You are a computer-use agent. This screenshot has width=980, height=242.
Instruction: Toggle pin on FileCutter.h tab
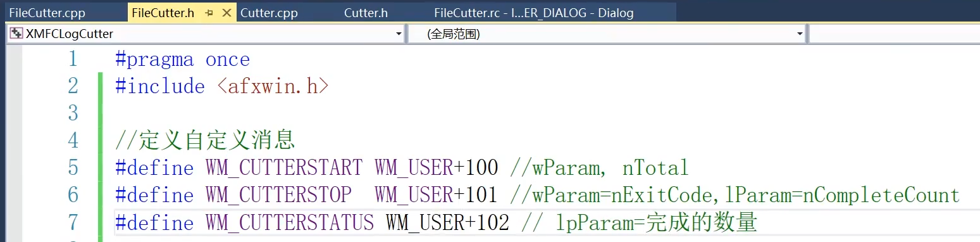coord(209,13)
